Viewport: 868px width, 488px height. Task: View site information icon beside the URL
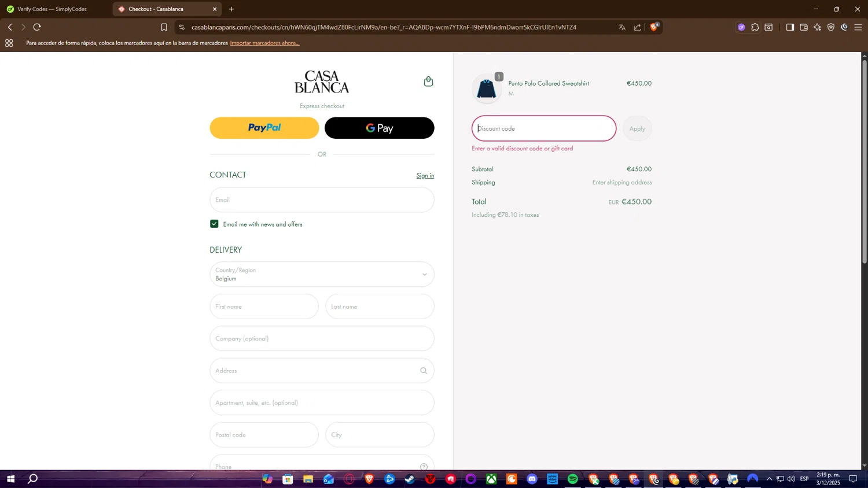coord(182,27)
